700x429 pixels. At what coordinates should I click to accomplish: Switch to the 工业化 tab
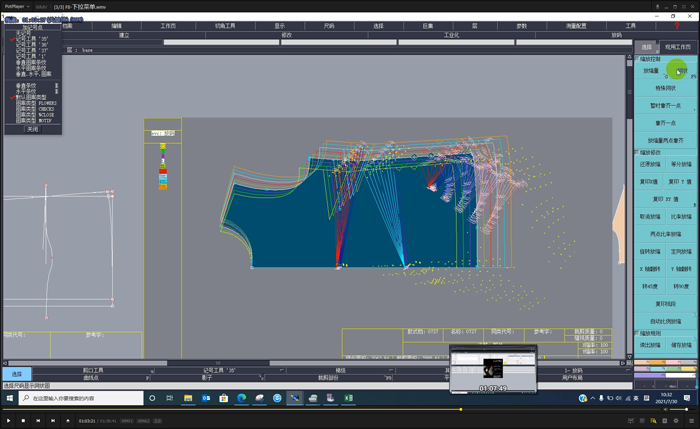point(451,35)
